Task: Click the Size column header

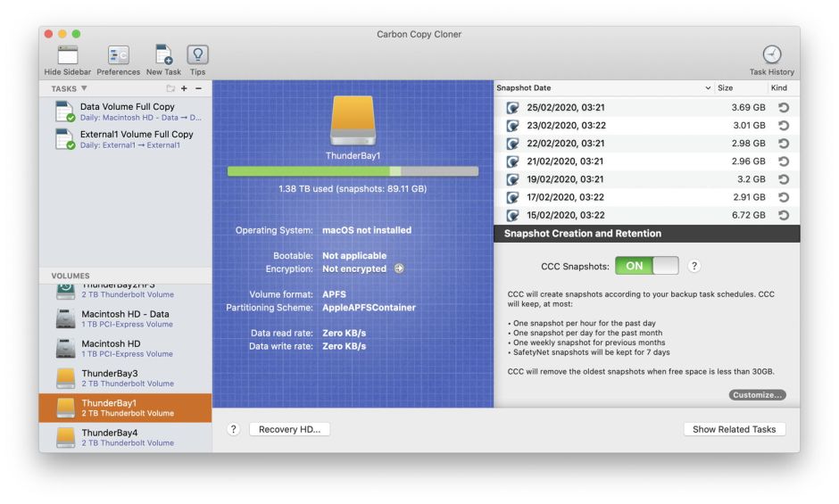Action: pos(737,88)
